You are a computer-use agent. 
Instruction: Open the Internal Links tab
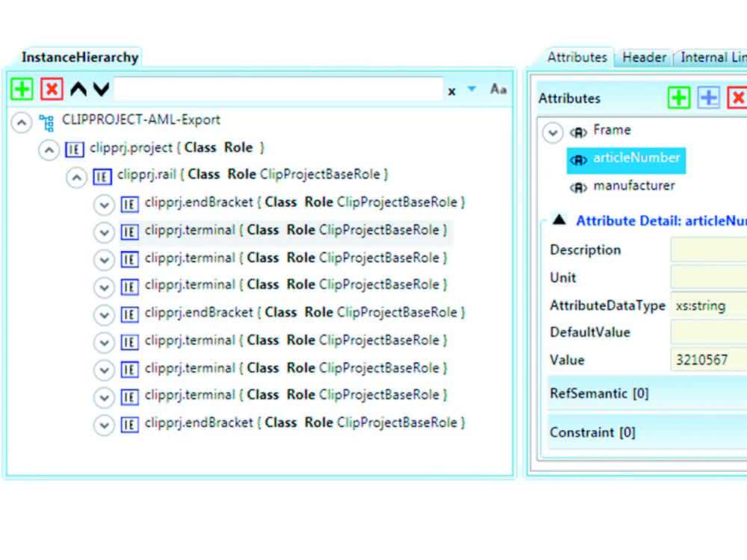coord(712,57)
